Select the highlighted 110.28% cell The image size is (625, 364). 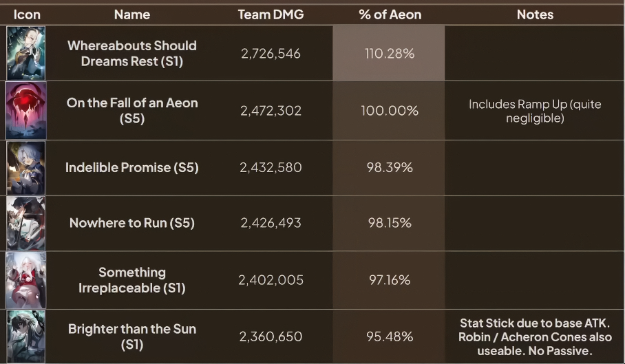(x=389, y=54)
